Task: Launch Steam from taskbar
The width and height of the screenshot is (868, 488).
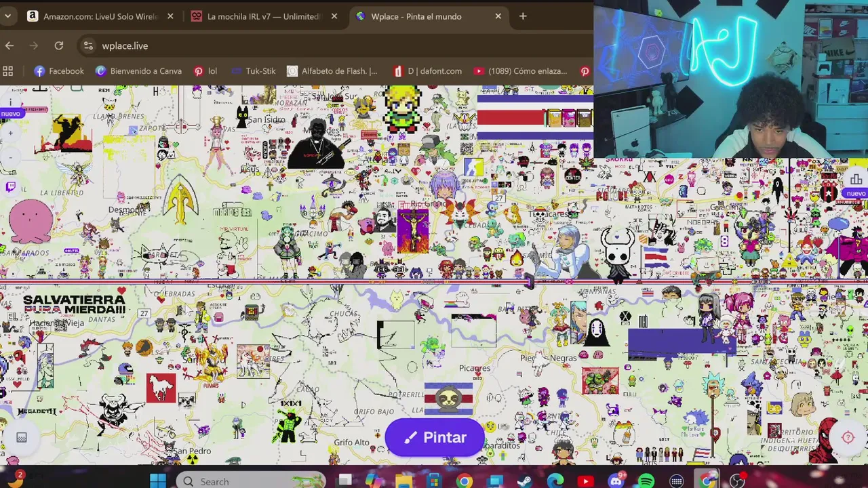Action: 525,481
